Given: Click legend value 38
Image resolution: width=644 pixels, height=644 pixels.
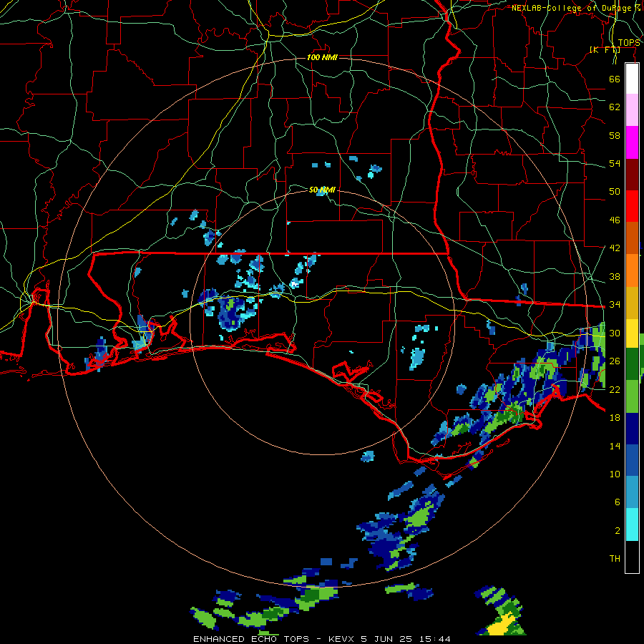Looking at the screenshot, I should [x=615, y=276].
